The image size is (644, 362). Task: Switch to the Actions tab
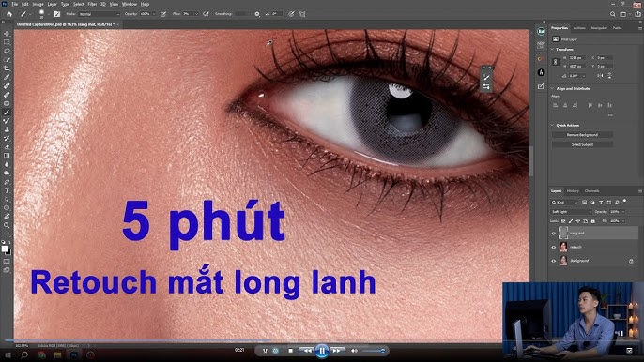(579, 28)
